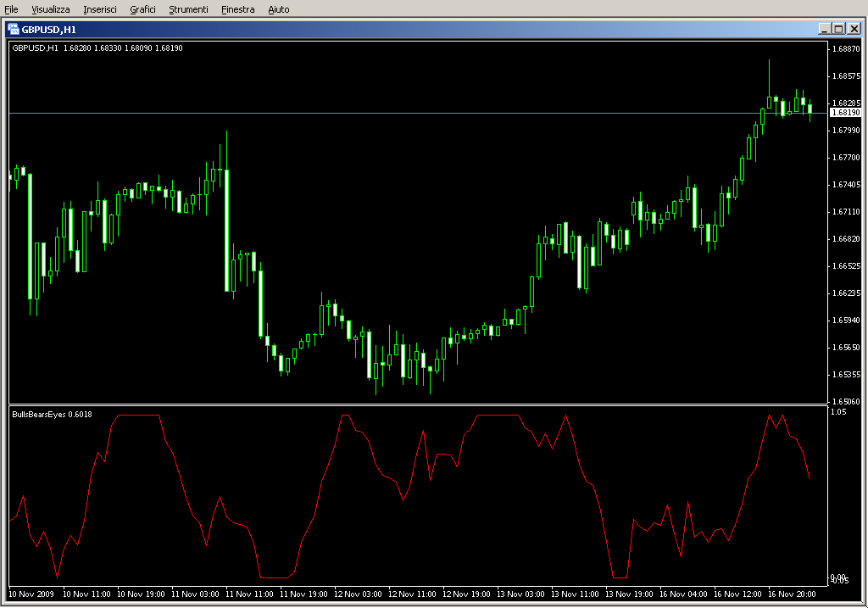Viewport: 868px width, 608px height.
Task: Click the 1.66820 price scale label
Action: pyautogui.click(x=847, y=238)
